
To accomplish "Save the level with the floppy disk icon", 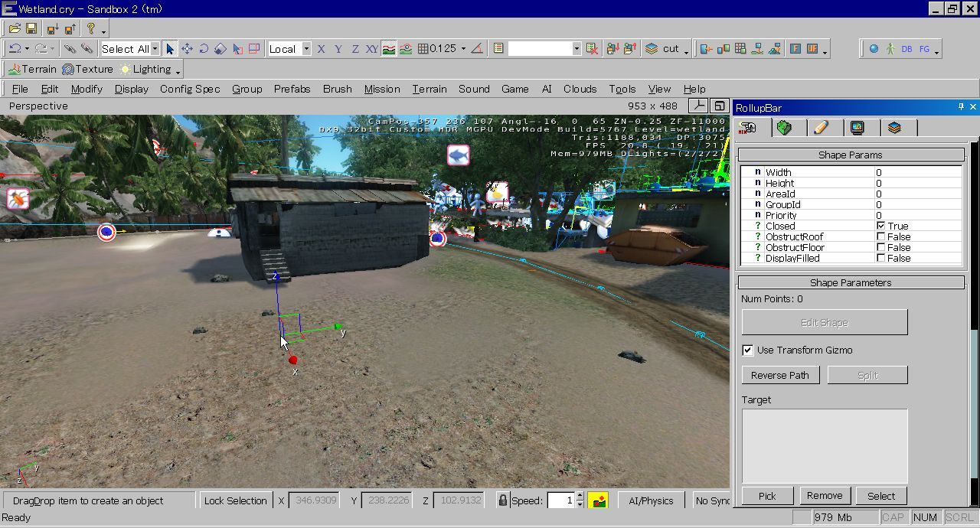I will tap(31, 28).
